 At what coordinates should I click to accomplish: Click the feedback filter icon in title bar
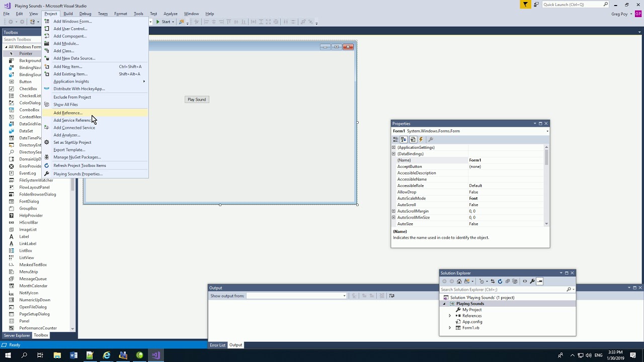tap(525, 5)
